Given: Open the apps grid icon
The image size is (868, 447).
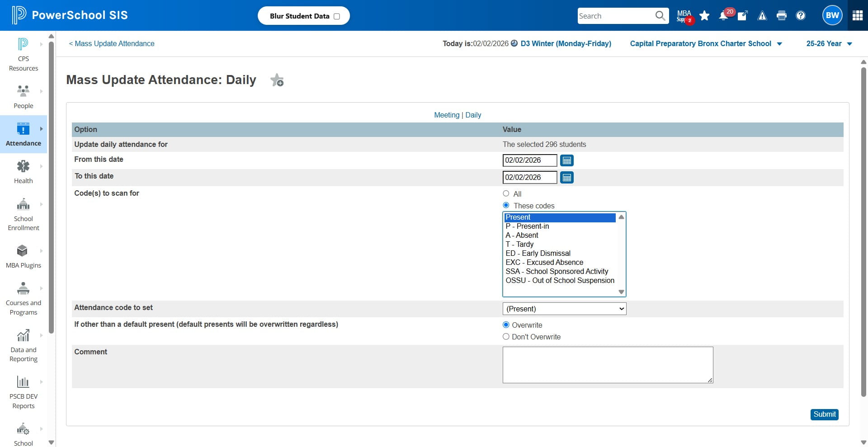Looking at the screenshot, I should (858, 15).
